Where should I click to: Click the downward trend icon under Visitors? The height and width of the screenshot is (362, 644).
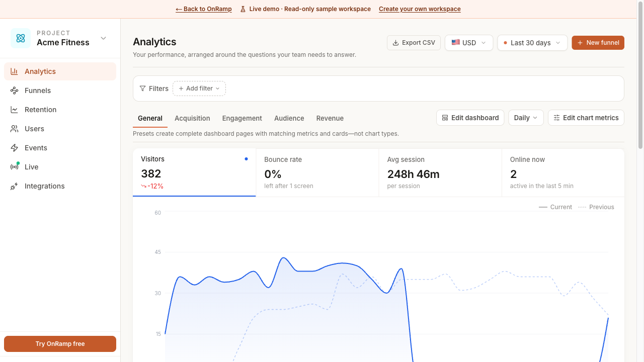(x=143, y=186)
